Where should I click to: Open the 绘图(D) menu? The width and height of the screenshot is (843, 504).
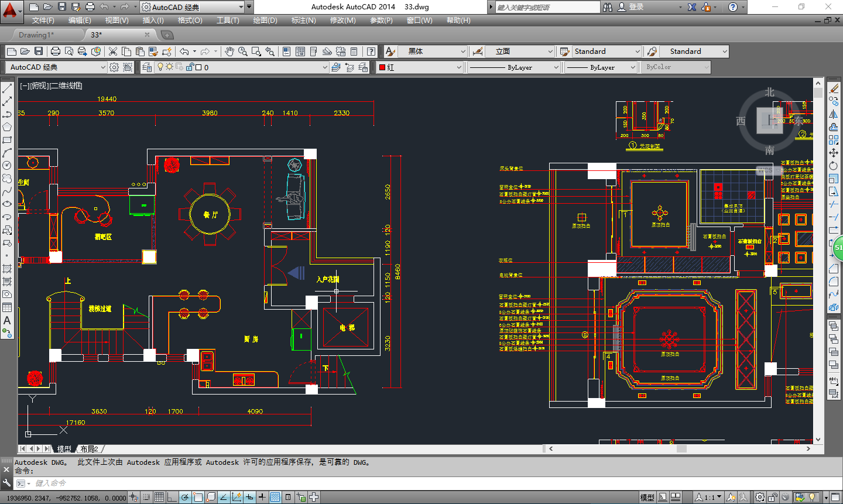tap(265, 20)
